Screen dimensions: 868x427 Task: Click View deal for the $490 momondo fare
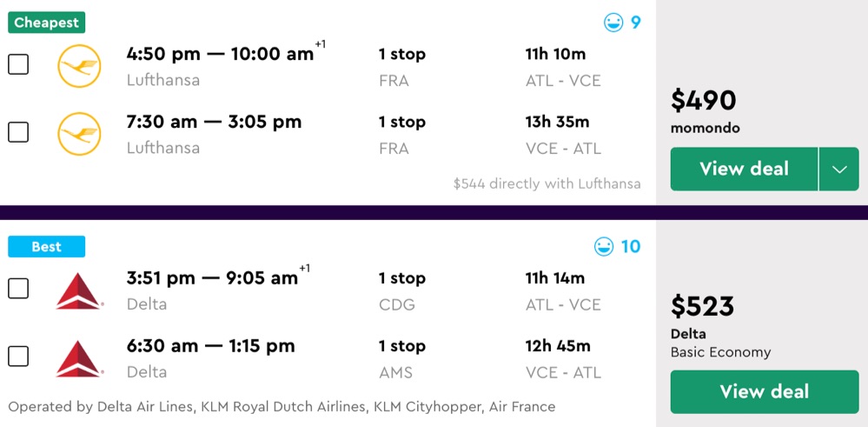pos(744,170)
